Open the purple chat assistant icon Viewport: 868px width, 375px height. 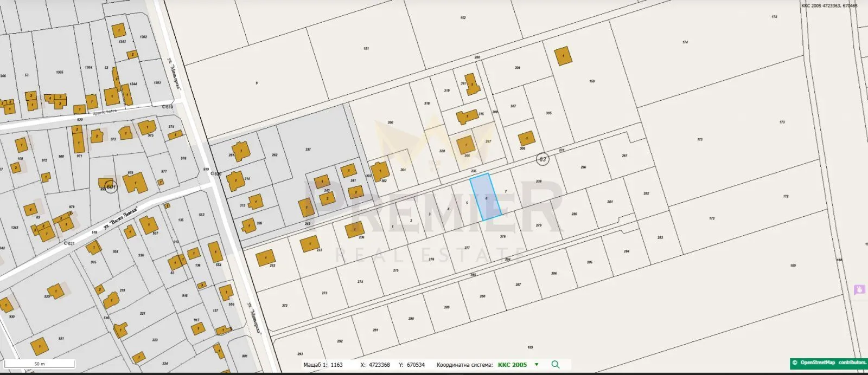pos(859,290)
